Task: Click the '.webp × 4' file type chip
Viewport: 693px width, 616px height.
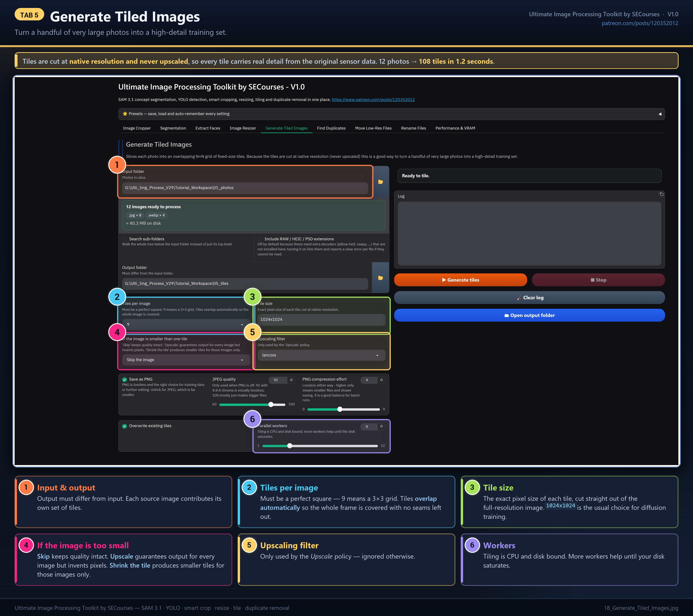Action: point(156,215)
